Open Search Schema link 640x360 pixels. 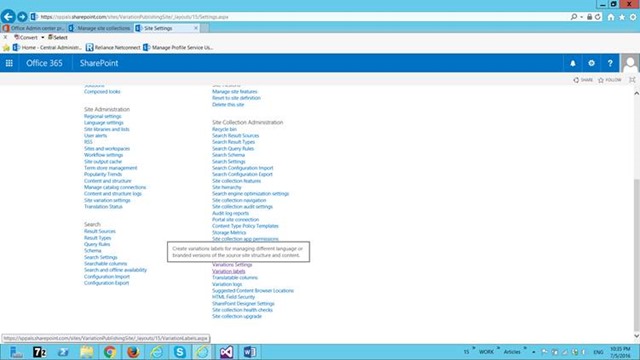pyautogui.click(x=228, y=155)
